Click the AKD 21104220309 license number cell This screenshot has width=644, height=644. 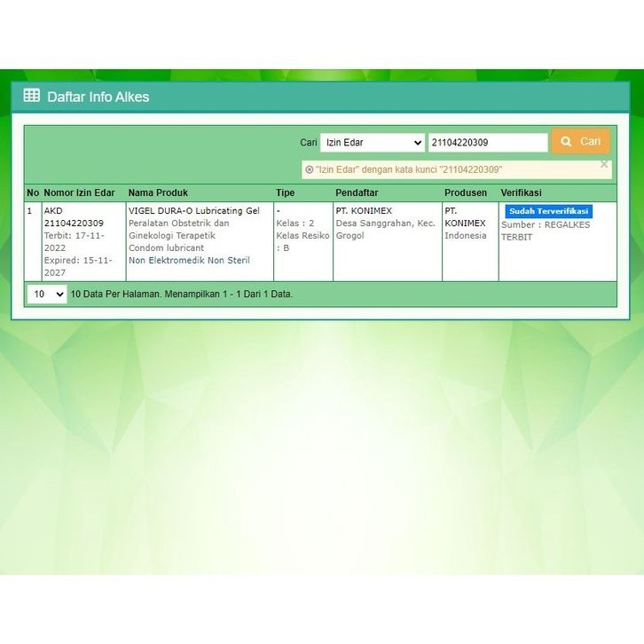click(74, 217)
